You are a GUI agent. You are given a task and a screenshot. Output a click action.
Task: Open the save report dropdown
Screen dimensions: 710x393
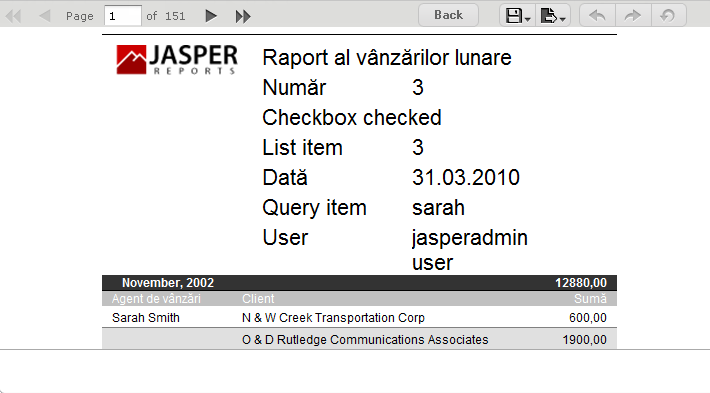518,16
